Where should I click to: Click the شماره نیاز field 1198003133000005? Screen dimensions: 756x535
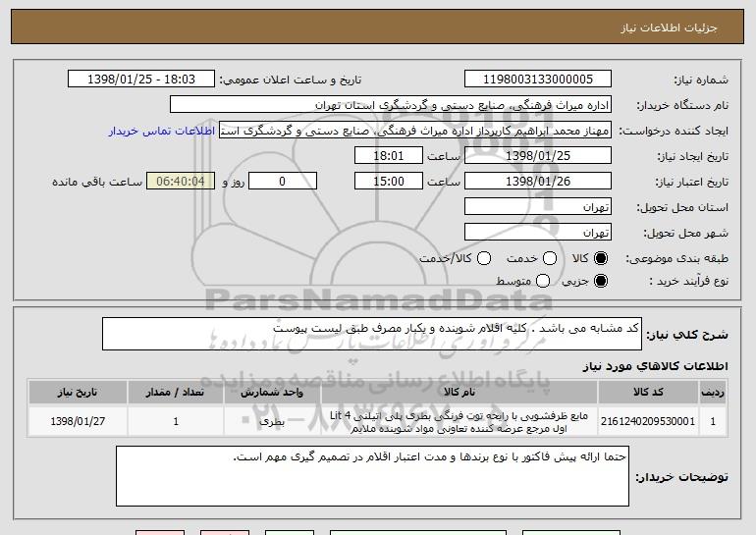(x=538, y=80)
